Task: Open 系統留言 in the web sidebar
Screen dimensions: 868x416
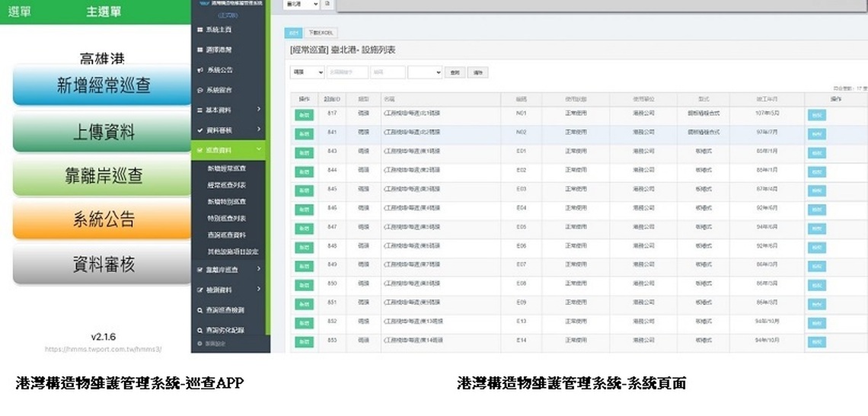Action: pos(219,90)
